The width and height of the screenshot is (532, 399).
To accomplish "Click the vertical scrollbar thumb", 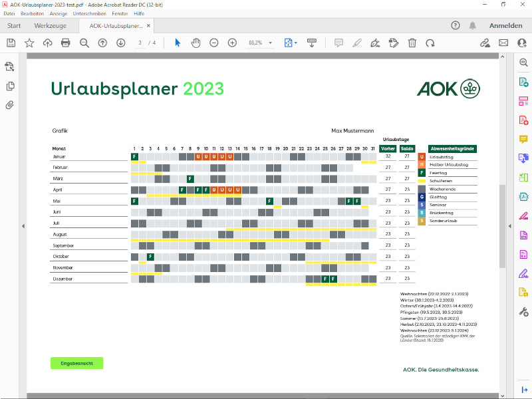I will 503,226.
